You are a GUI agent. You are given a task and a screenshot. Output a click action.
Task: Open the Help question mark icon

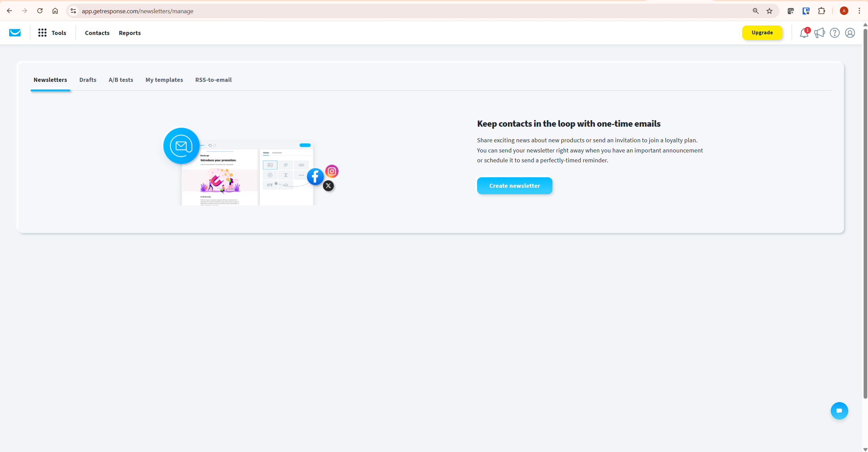(834, 33)
